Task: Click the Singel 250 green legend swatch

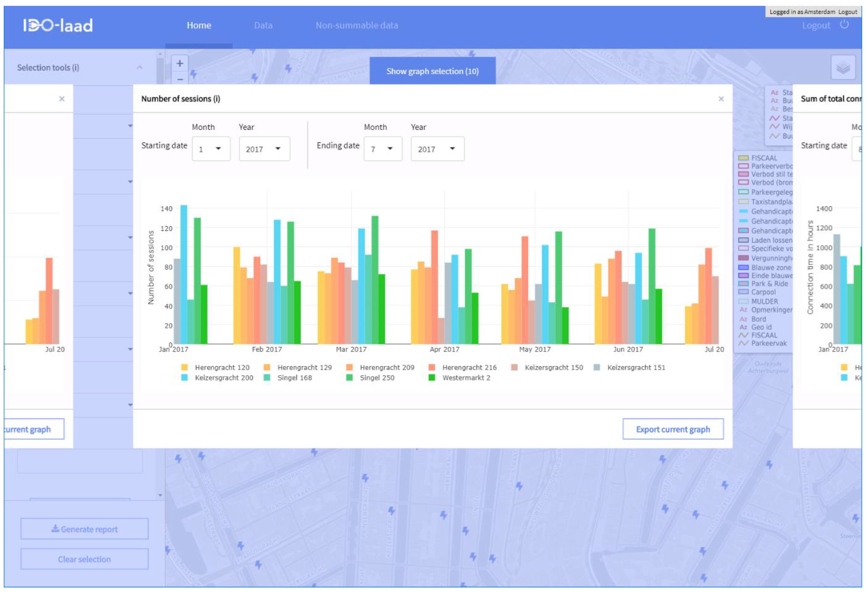Action: pos(349,378)
